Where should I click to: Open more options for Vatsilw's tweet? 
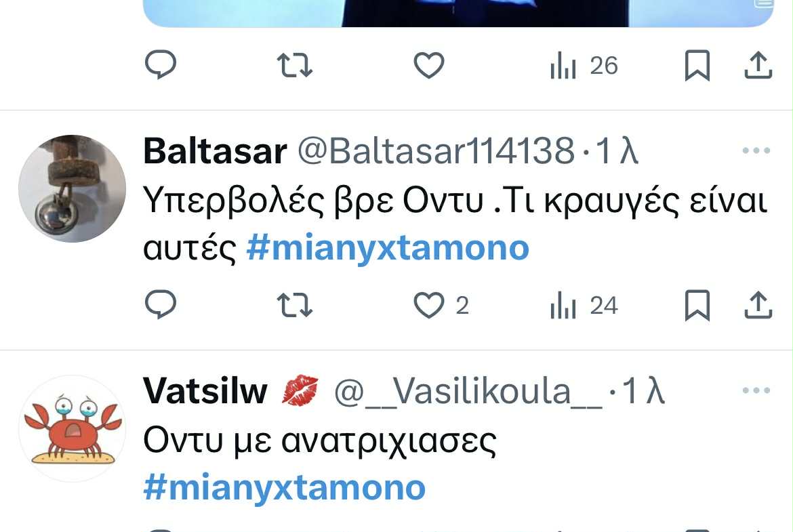click(x=756, y=390)
